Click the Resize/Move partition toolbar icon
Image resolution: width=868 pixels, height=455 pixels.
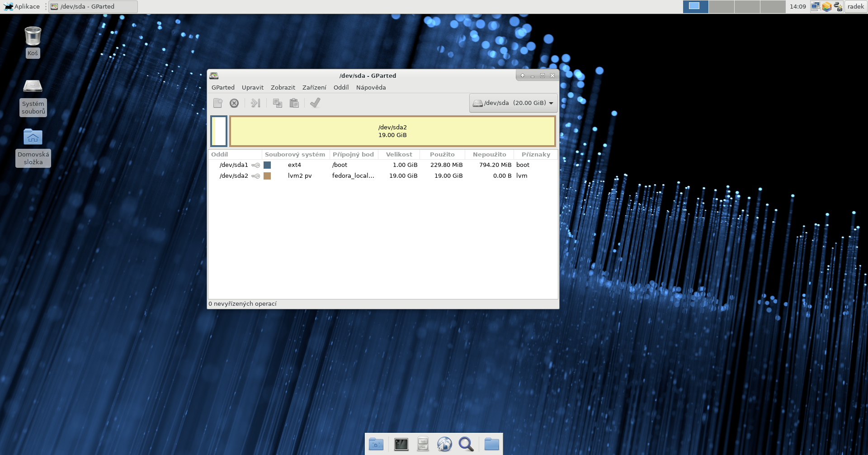255,103
